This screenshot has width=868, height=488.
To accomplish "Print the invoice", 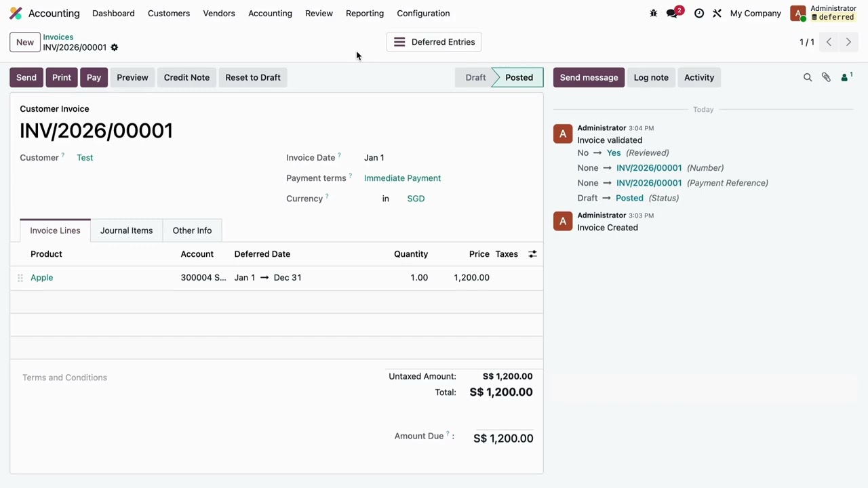I will pos(62,77).
